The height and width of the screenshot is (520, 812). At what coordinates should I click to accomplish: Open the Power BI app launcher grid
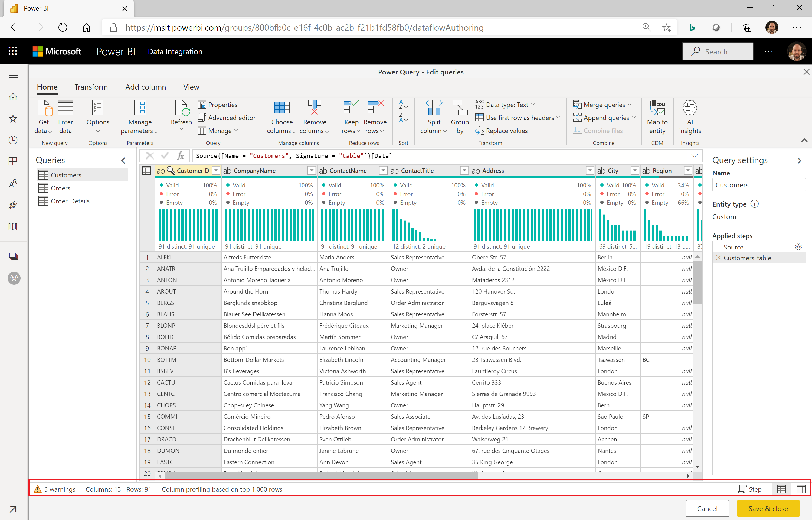click(13, 51)
